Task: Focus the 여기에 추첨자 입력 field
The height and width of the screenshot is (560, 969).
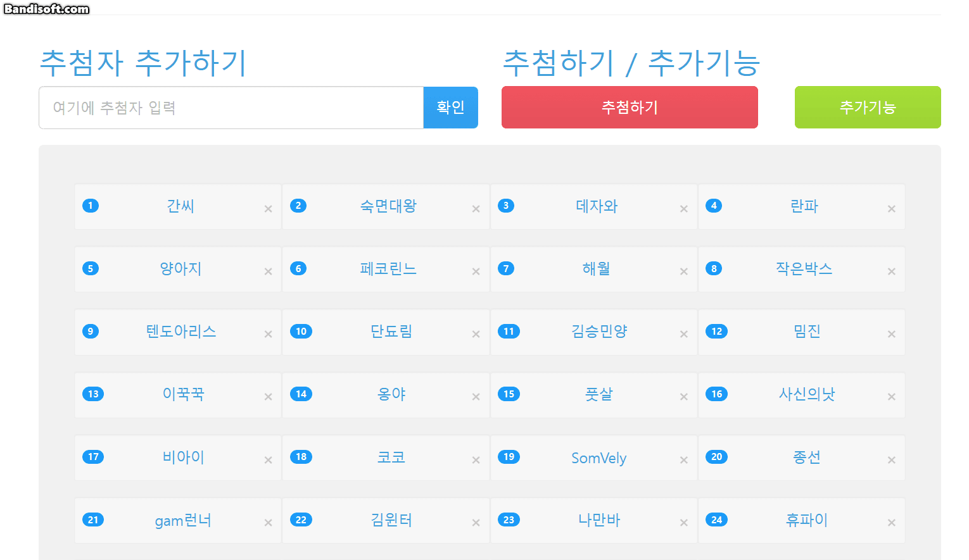Action: coord(231,108)
